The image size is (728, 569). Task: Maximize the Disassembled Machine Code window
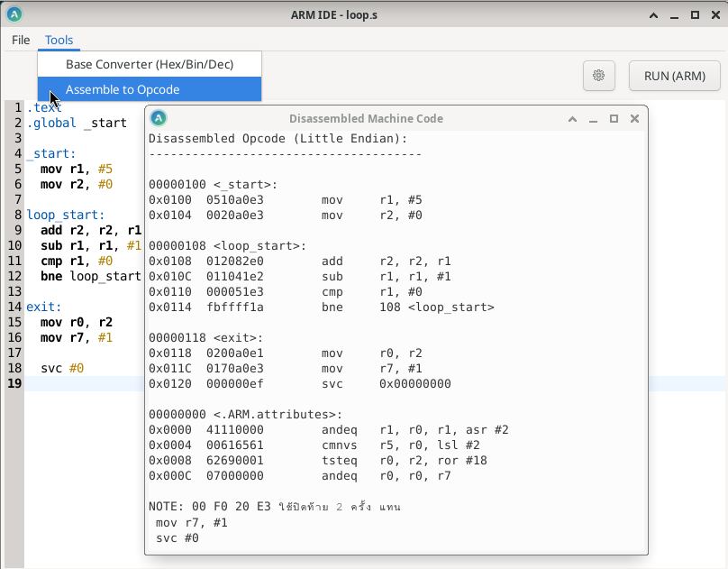[x=614, y=119]
